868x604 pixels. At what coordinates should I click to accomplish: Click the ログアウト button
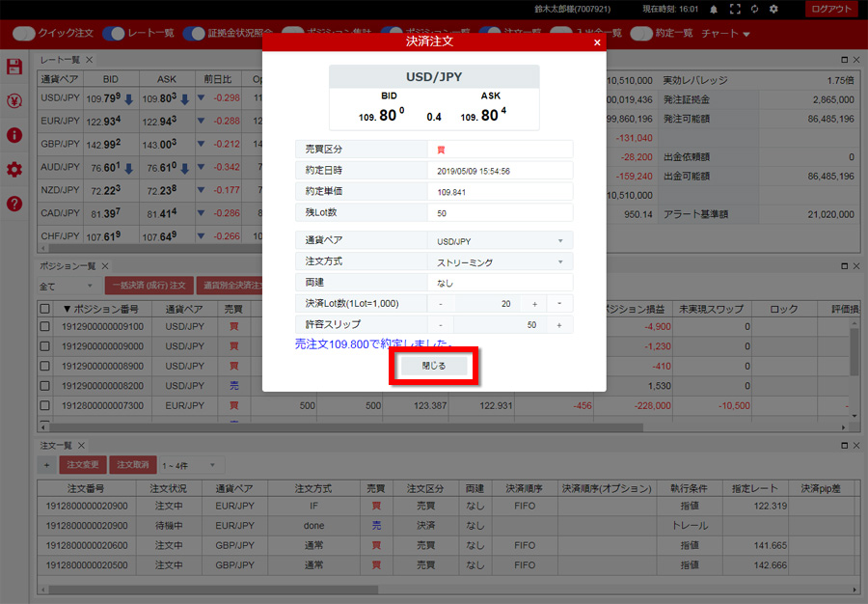pos(831,9)
